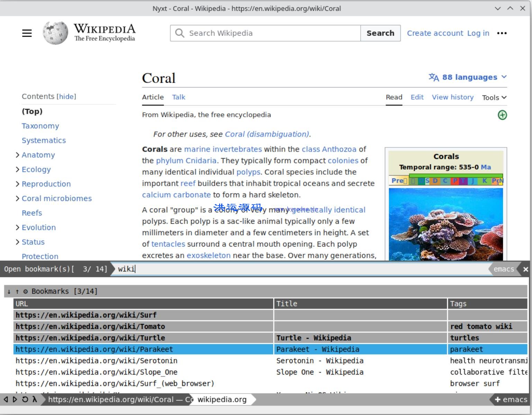This screenshot has height=415, width=532.
Task: Click the back navigation arrow in status bar
Action: pos(6,399)
